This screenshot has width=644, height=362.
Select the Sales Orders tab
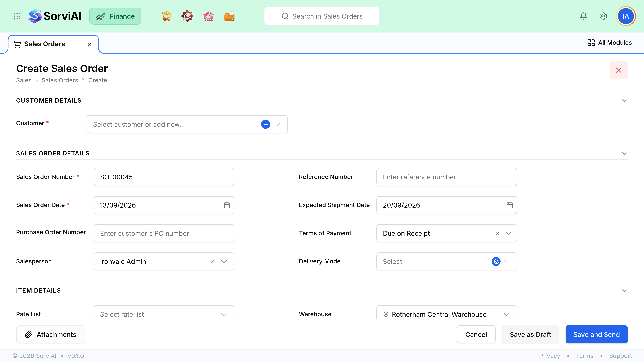click(53, 44)
